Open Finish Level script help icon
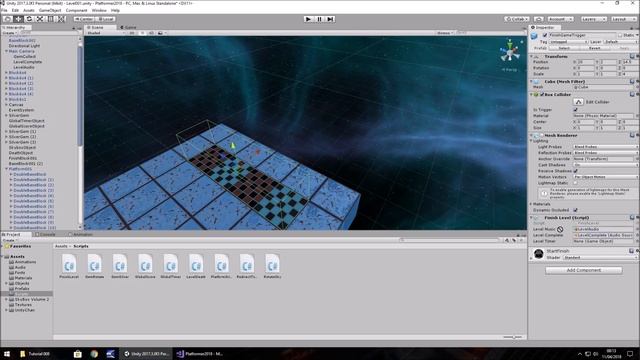 point(632,218)
